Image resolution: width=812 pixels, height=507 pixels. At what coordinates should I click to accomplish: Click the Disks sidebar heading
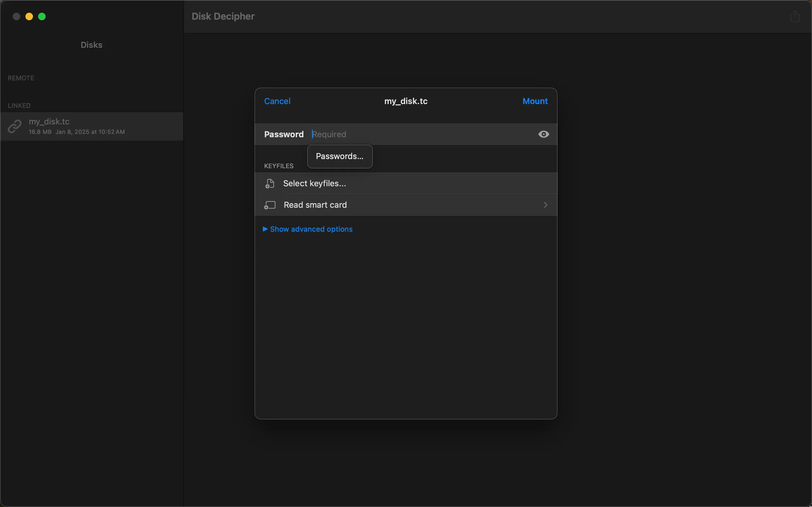[x=91, y=45]
